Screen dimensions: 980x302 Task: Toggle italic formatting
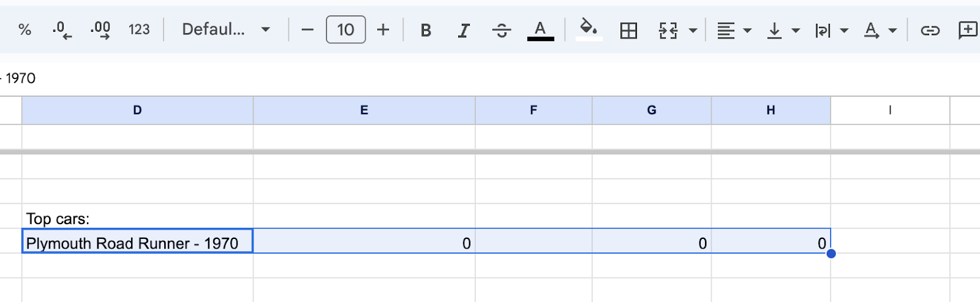[x=464, y=30]
